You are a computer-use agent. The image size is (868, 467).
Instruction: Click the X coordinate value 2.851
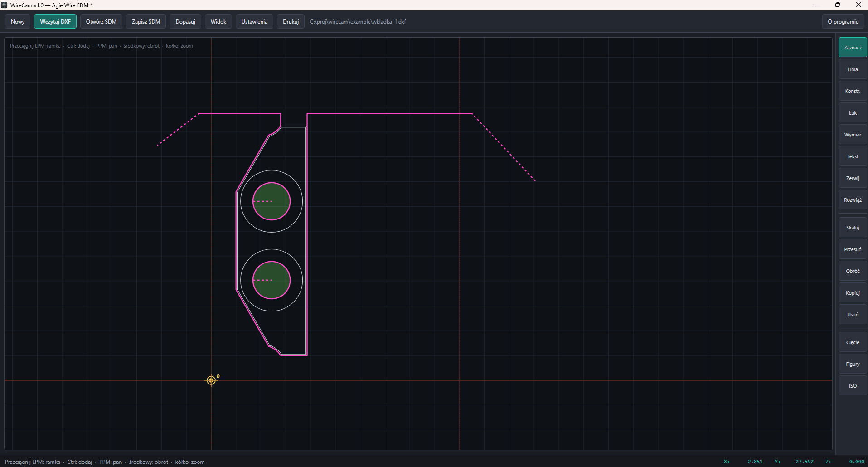(755, 462)
